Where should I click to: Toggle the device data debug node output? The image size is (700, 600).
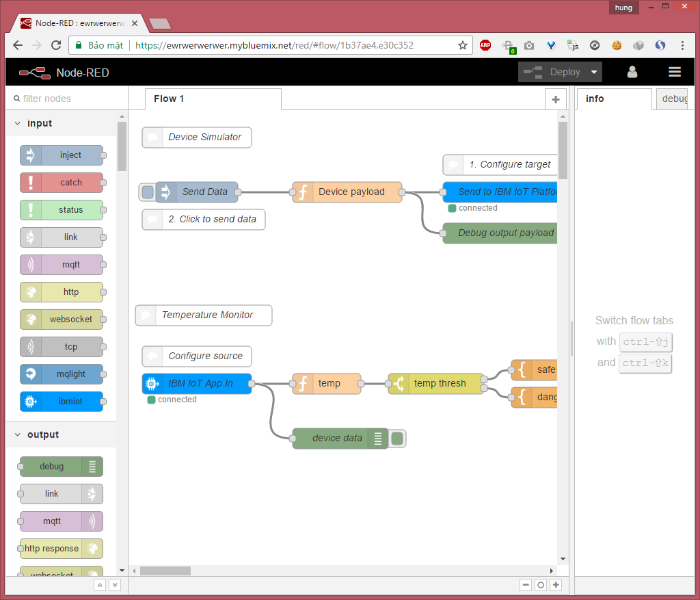pyautogui.click(x=398, y=439)
